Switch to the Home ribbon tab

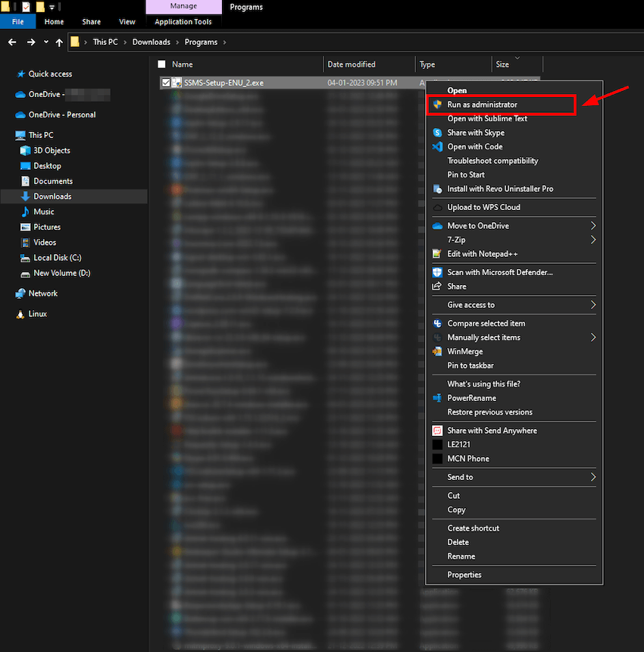54,22
